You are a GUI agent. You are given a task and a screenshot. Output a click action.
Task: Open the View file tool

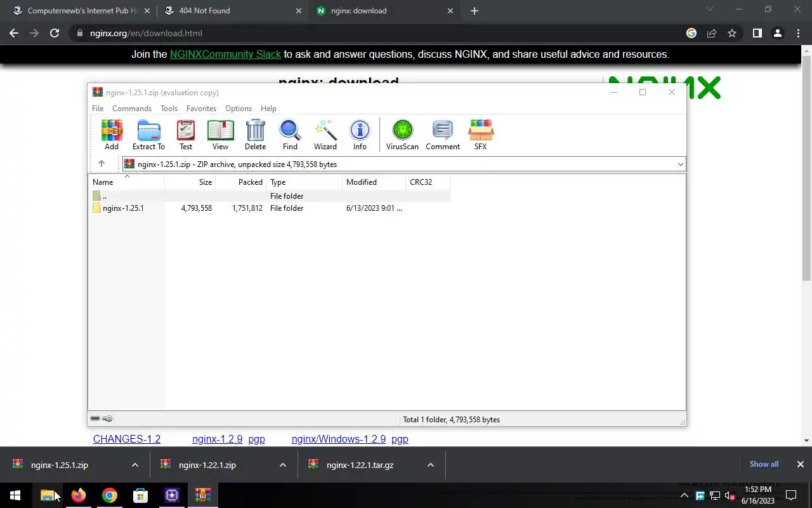pyautogui.click(x=220, y=135)
